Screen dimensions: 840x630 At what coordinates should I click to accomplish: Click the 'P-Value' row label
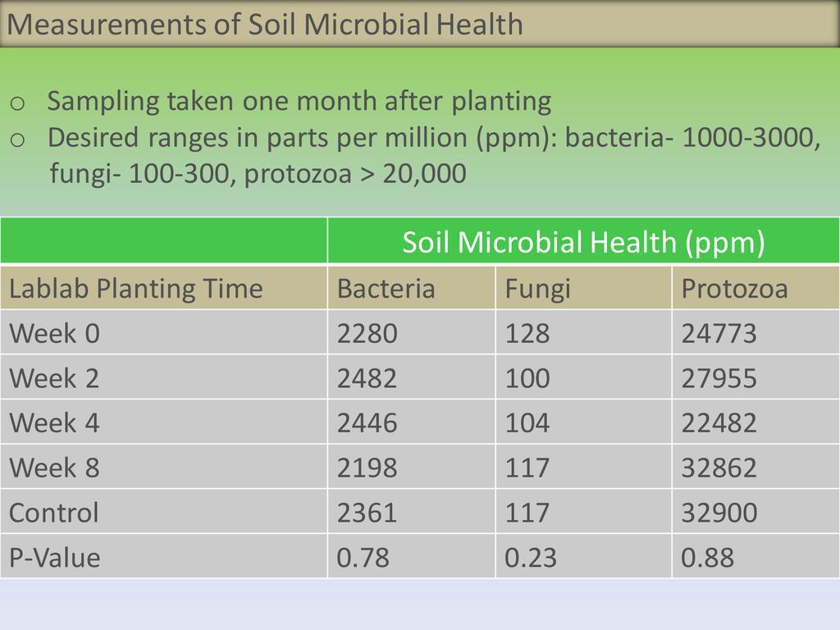click(x=55, y=558)
